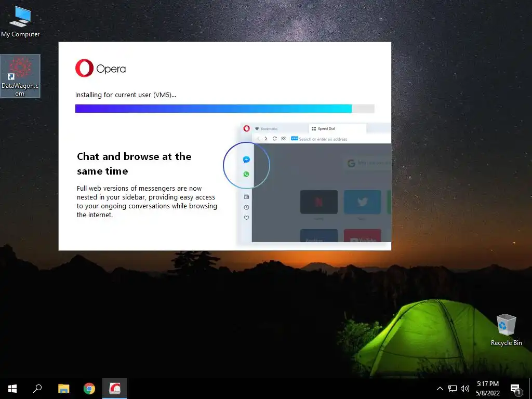
Task: Click the Installing for current user text
Action: pos(126,95)
